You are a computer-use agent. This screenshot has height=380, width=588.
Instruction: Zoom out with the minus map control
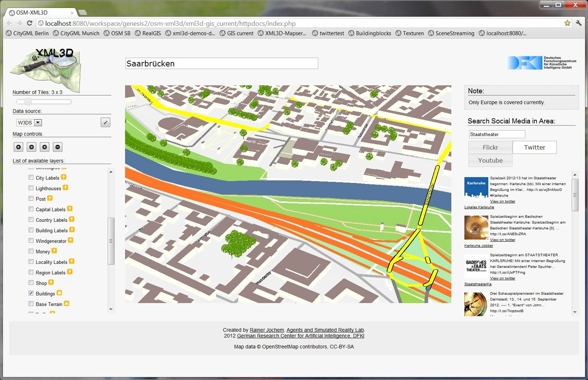click(58, 147)
